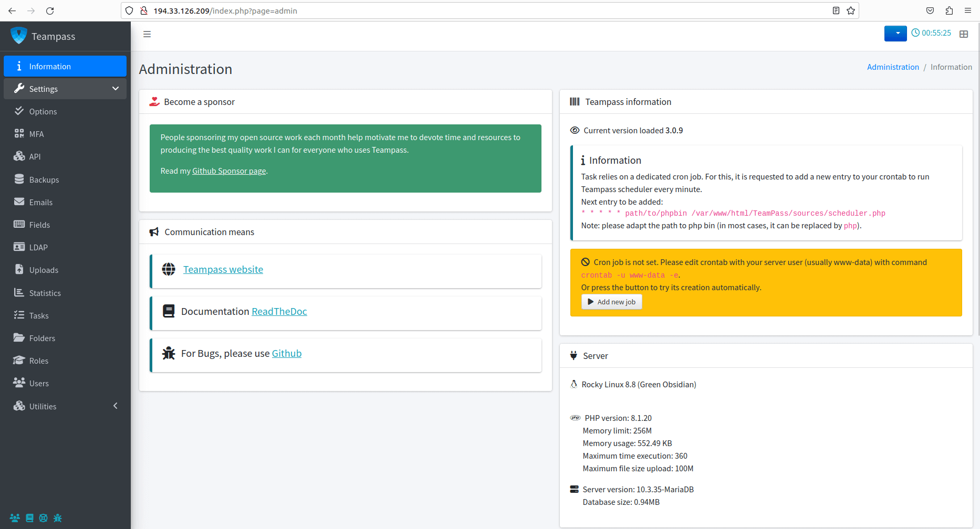Click the grid icon at top right
The width and height of the screenshot is (980, 529).
pos(964,34)
